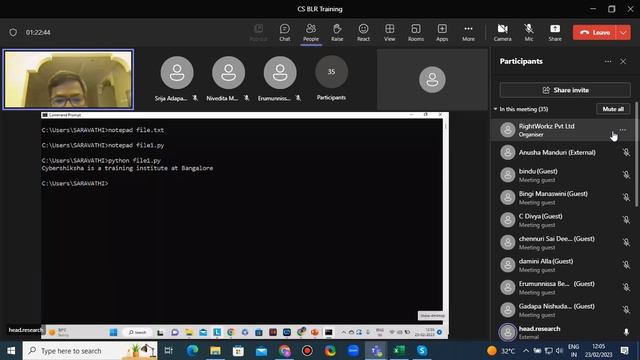
Task: Mute all participants
Action: 613,109
